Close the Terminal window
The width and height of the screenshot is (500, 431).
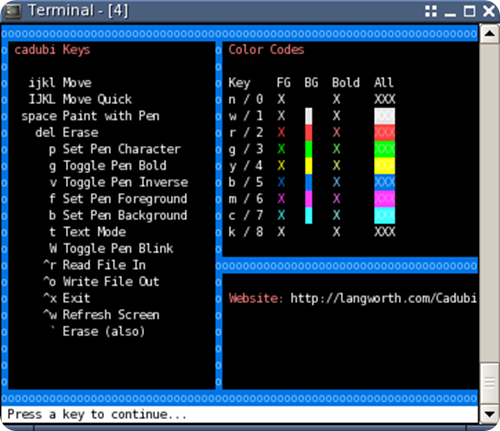pyautogui.click(x=489, y=11)
